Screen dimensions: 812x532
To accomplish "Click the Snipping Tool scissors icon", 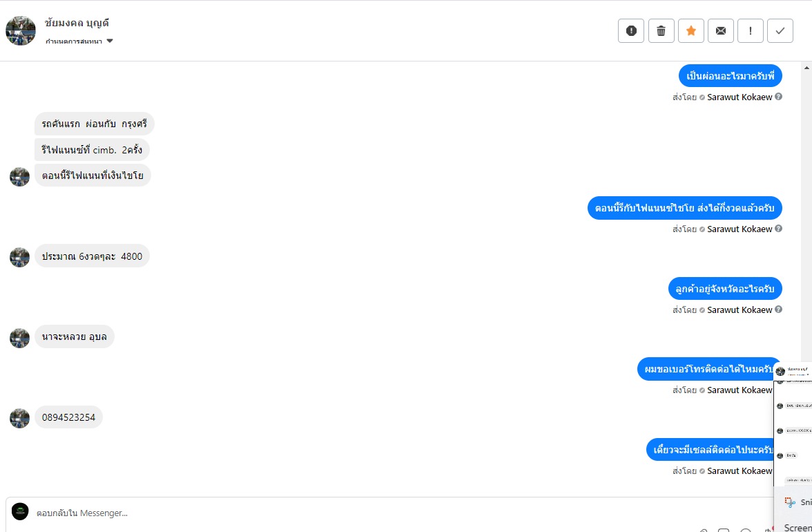I will [x=790, y=502].
